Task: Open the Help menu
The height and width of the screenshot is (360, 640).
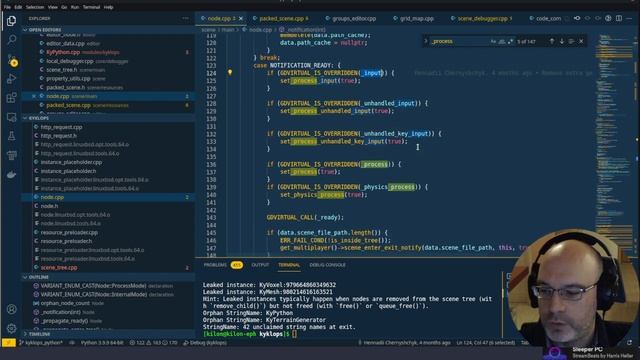Action: (x=108, y=7)
